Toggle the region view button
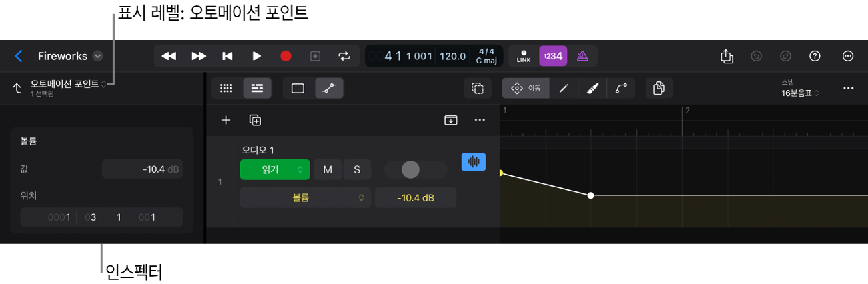868x284 pixels. (x=298, y=88)
